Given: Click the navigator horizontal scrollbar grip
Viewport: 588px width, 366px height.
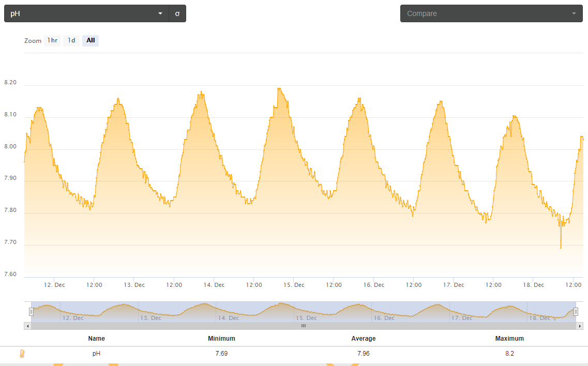Looking at the screenshot, I should (x=304, y=326).
